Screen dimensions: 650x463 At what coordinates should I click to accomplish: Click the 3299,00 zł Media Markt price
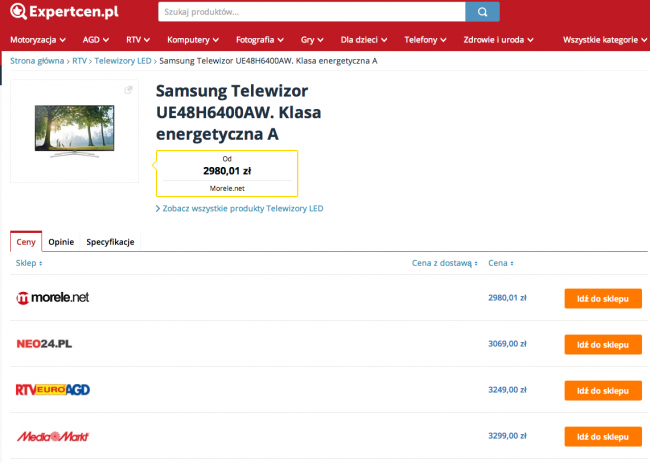[507, 436]
